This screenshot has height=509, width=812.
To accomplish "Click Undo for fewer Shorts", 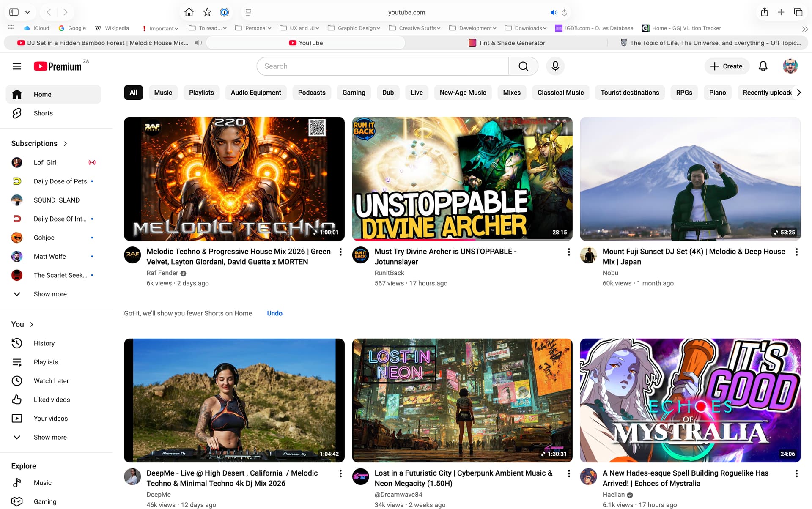I will (x=274, y=313).
